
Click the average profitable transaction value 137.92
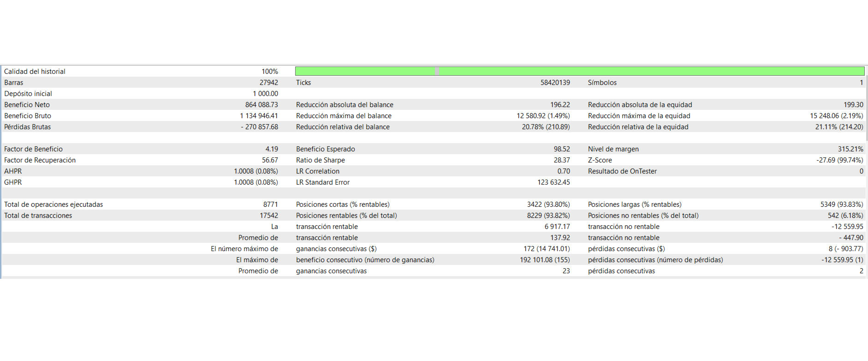tap(560, 238)
